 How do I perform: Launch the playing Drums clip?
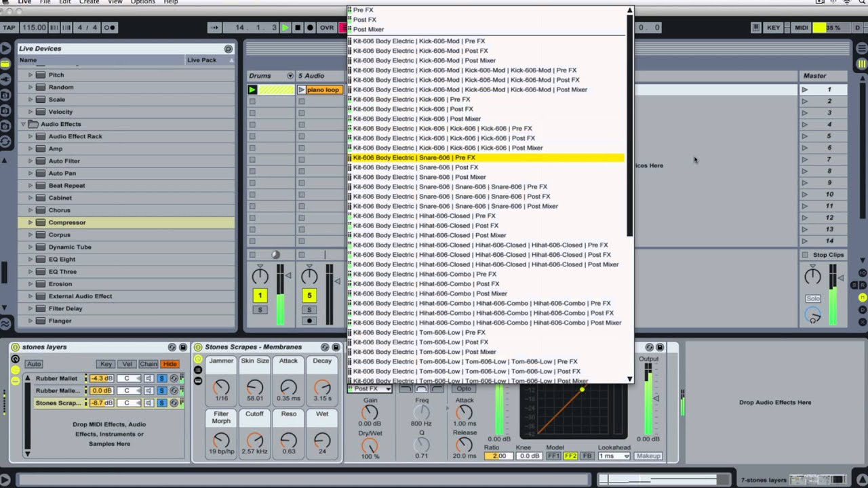click(252, 89)
